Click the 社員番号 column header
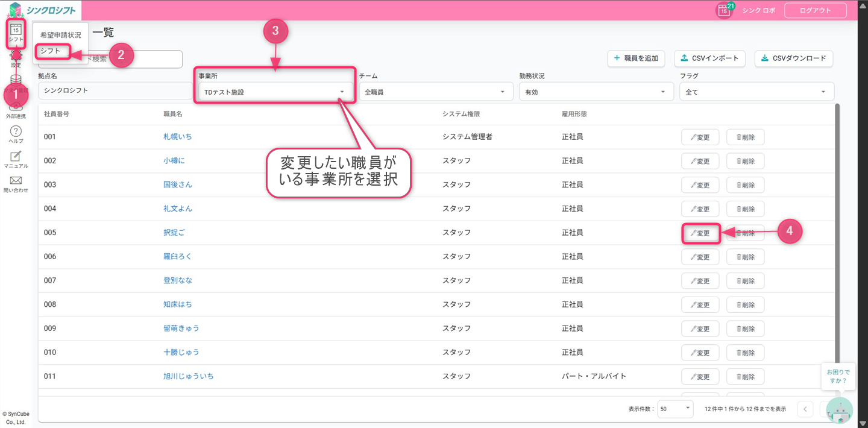This screenshot has height=428, width=868. (57, 114)
